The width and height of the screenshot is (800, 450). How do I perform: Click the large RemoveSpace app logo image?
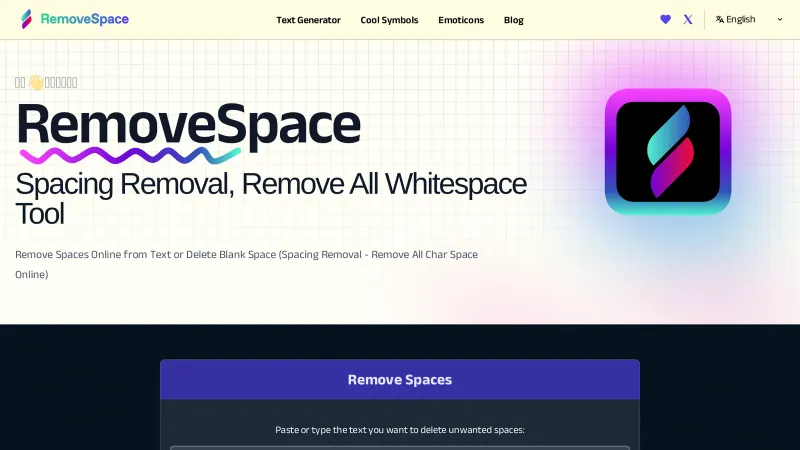[667, 151]
